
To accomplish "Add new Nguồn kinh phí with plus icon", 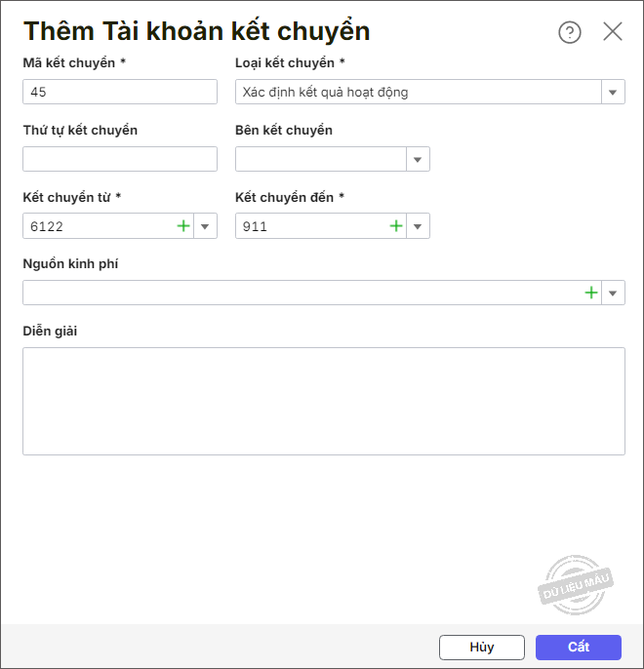I will click(591, 293).
